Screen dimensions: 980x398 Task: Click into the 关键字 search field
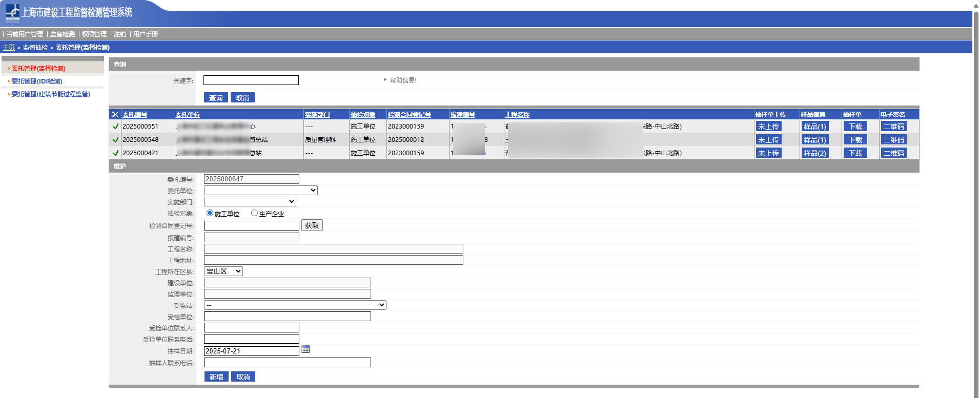click(x=251, y=80)
